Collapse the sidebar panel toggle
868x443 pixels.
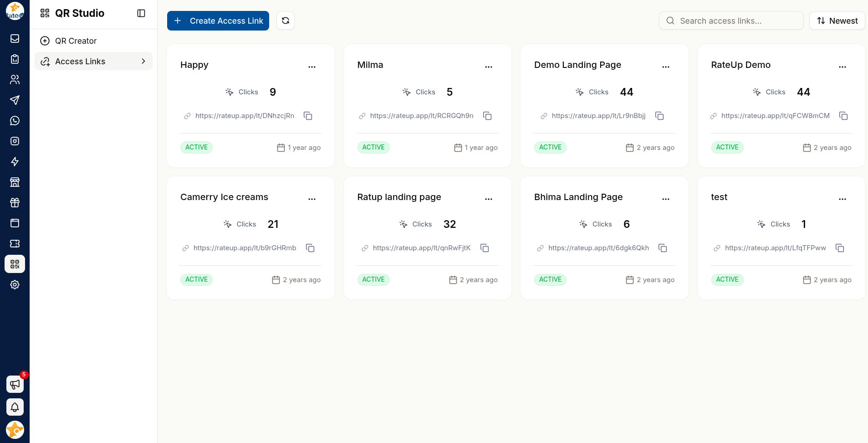pos(141,13)
